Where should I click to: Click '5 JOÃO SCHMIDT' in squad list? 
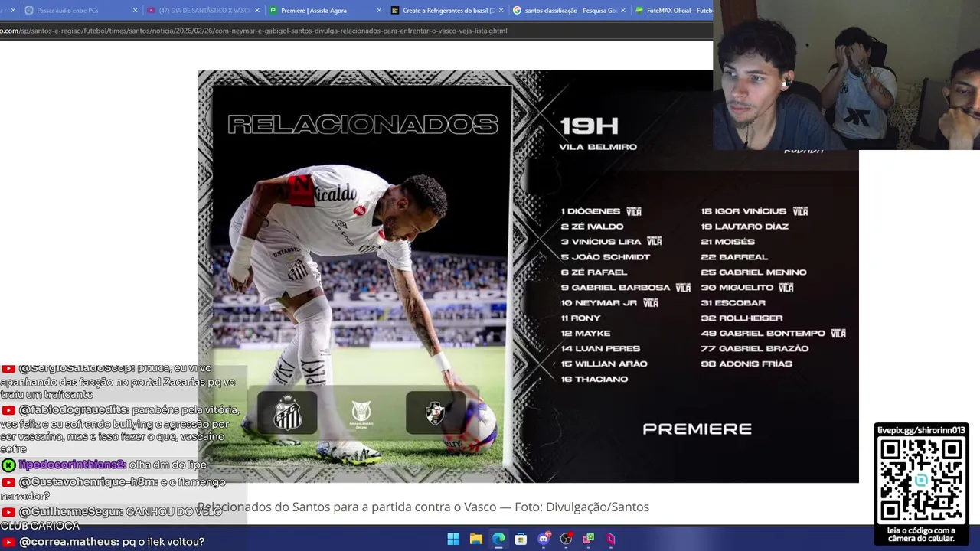click(x=605, y=257)
